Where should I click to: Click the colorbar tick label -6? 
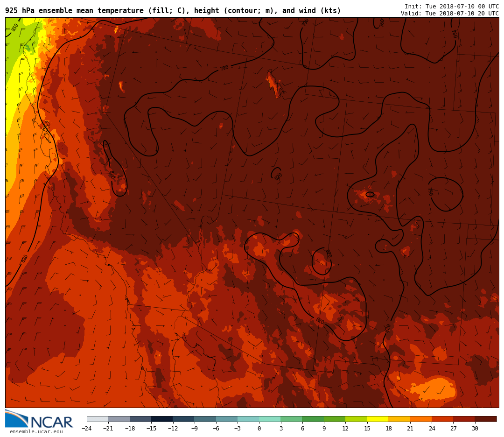[216, 429]
